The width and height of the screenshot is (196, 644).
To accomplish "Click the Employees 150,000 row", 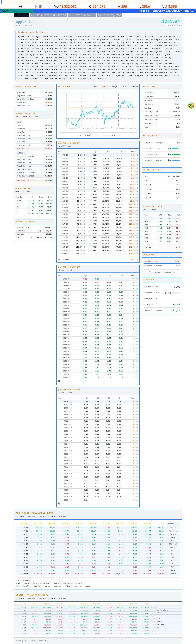I will click(34, 234).
